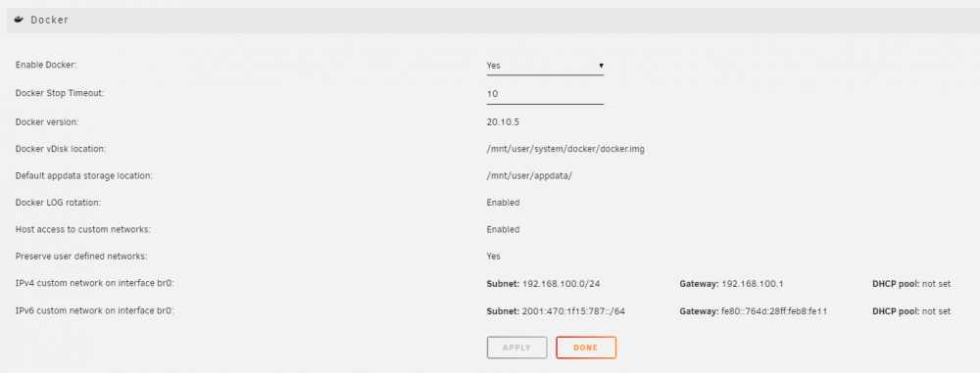This screenshot has width=980, height=373.
Task: Click the Docker Stop Timeout input field
Action: pos(545,94)
